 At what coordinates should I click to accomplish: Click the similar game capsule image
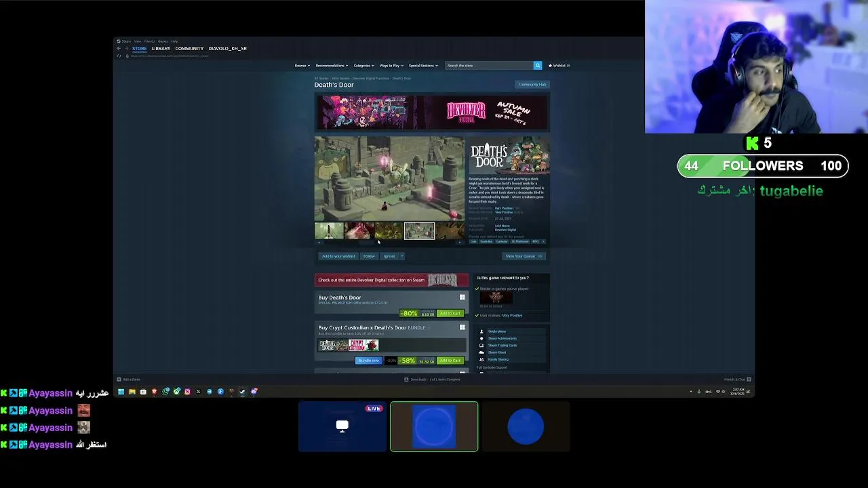coord(496,298)
